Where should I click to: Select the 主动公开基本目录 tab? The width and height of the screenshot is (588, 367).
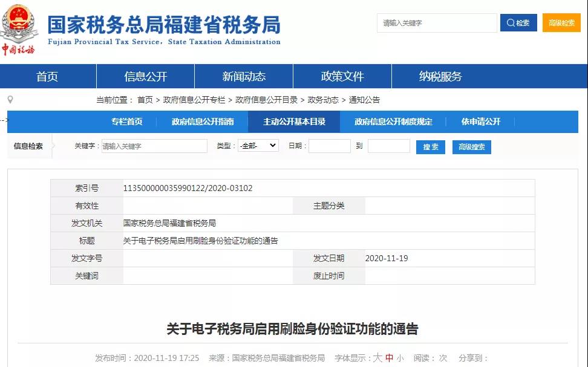tap(294, 122)
